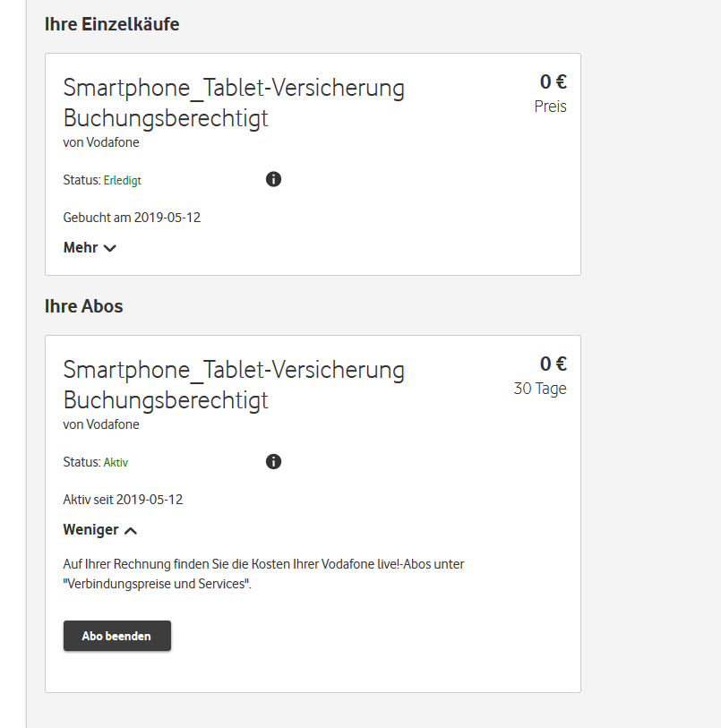
Task: Click the info icon beside Status Aktiv
Action: [274, 462]
